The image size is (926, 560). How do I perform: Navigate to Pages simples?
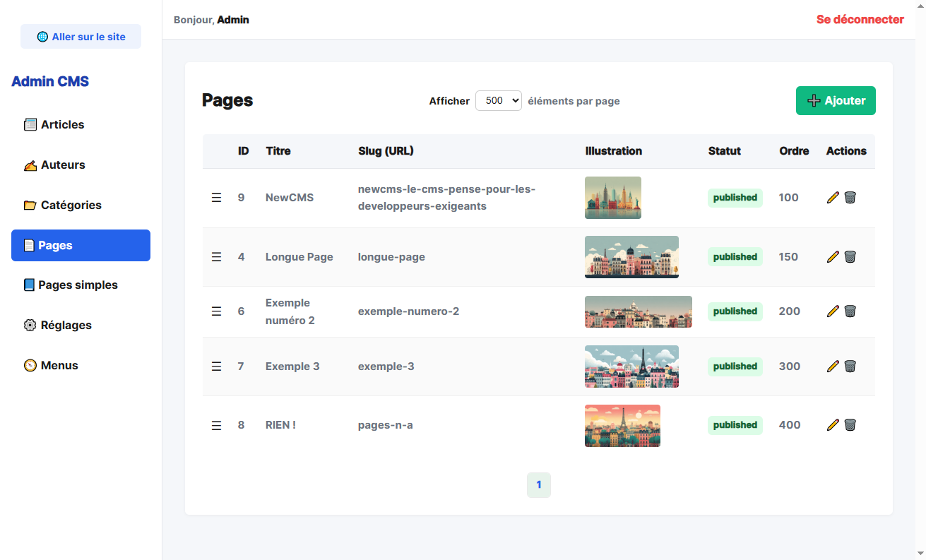(78, 285)
